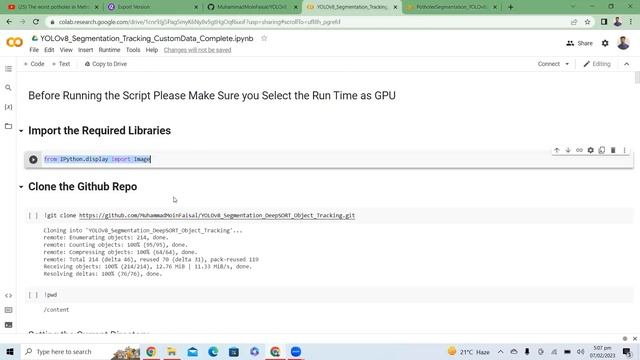
Task: Click the Connect button
Action: (x=549, y=64)
